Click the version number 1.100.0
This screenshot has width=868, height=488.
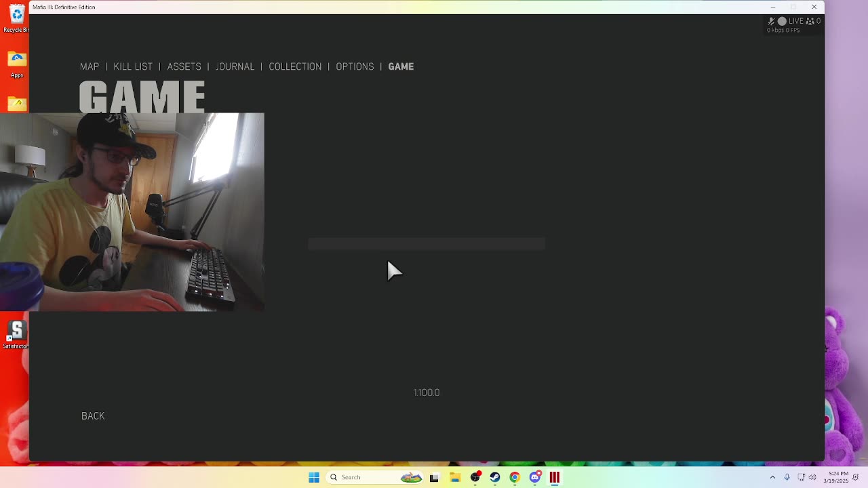[x=427, y=392]
